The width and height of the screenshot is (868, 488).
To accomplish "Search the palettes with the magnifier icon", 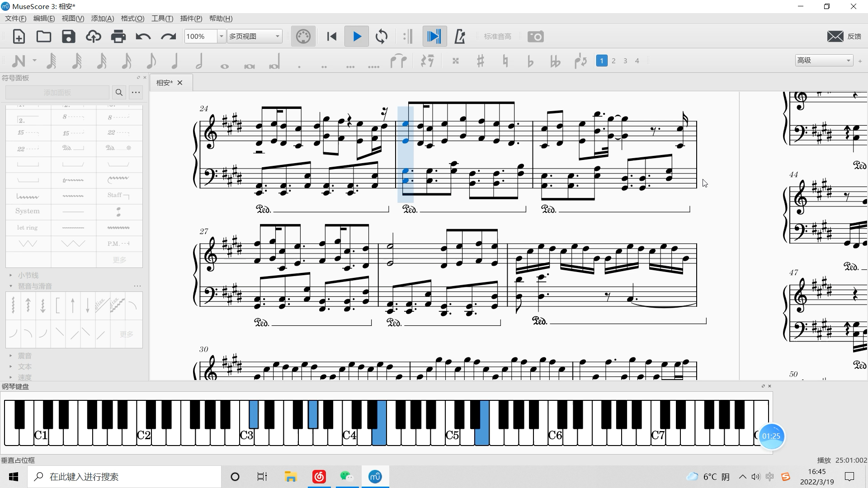I will 119,93.
